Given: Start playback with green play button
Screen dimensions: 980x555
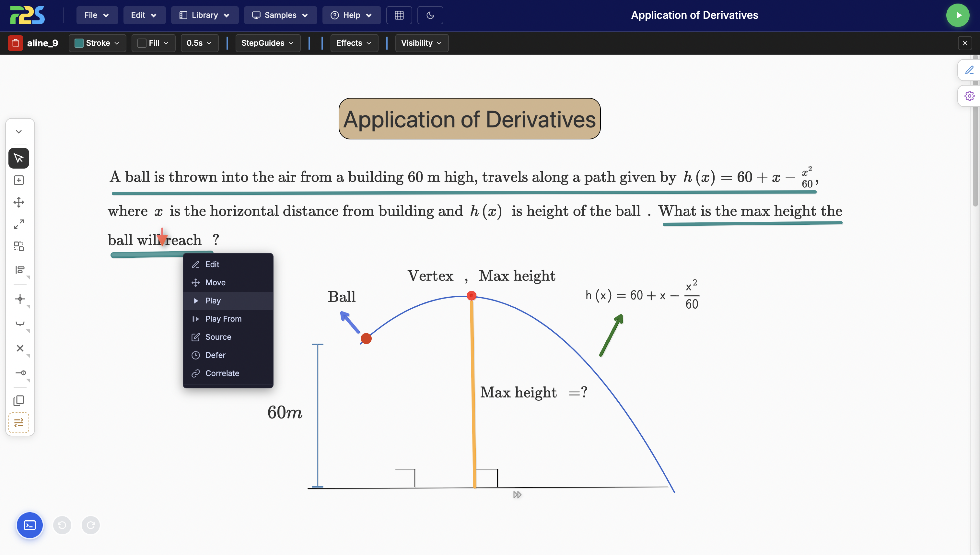Looking at the screenshot, I should [x=958, y=15].
